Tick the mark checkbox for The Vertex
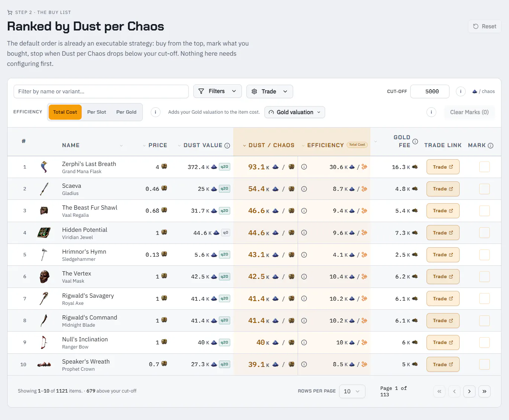 [485, 277]
